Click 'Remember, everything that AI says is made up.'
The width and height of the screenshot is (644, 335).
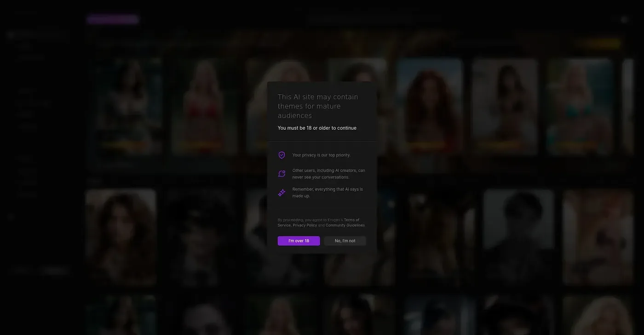click(328, 193)
